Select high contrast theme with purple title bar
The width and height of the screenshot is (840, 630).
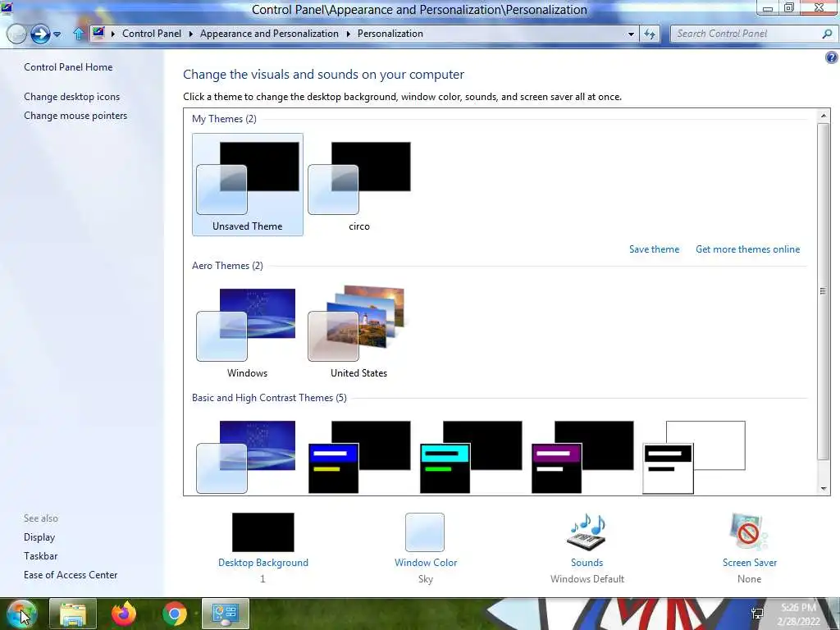tap(582, 457)
